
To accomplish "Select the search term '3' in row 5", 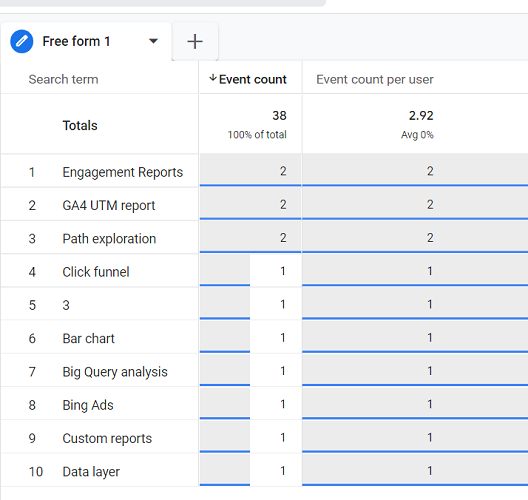I will click(66, 305).
